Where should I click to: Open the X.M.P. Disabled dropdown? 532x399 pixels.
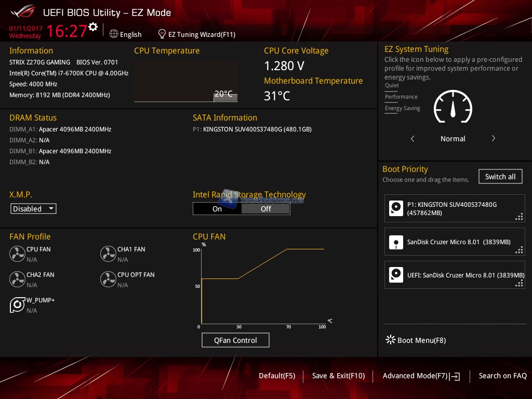point(33,209)
